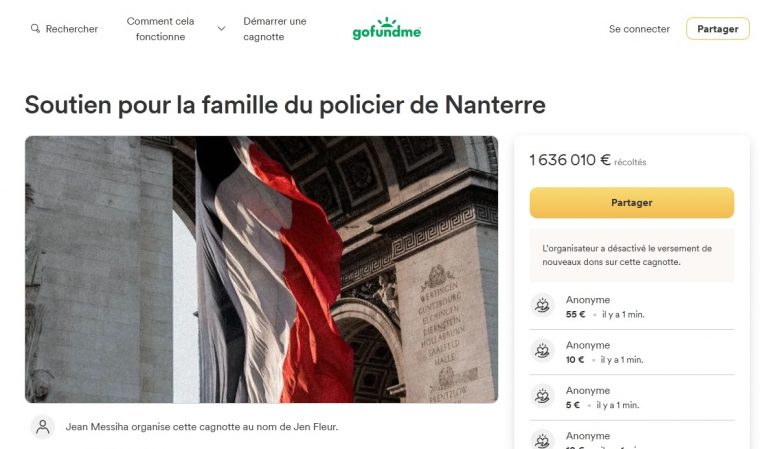Select the 'Anonyme' 10 € donor entry
Image resolution: width=768 pixels, height=449 pixels.
632,352
